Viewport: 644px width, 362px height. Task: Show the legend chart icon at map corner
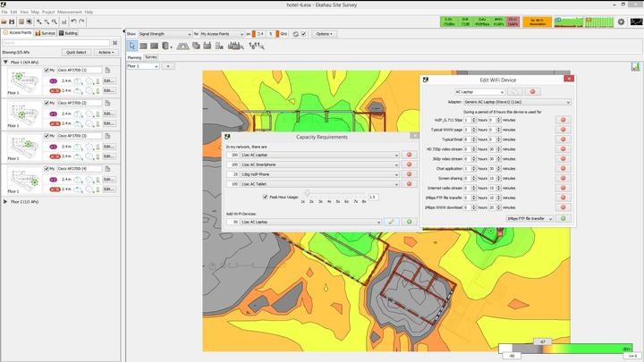pos(635,66)
